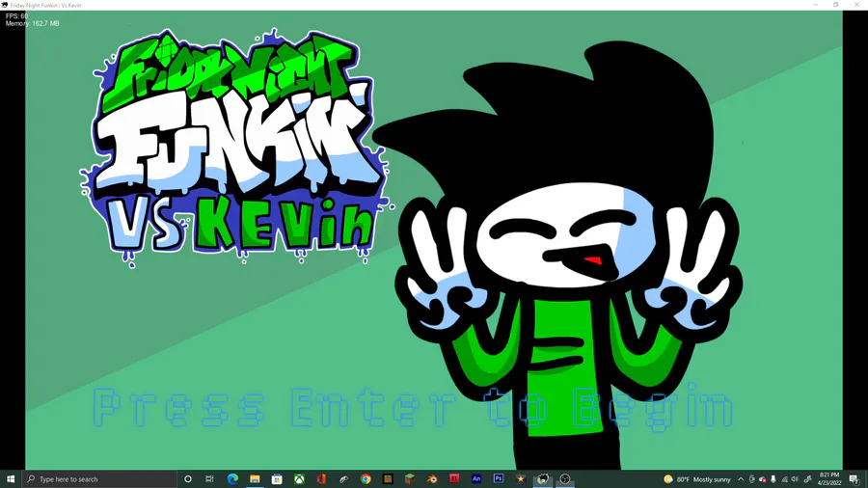Open the Action Center notifications icon

[x=854, y=479]
